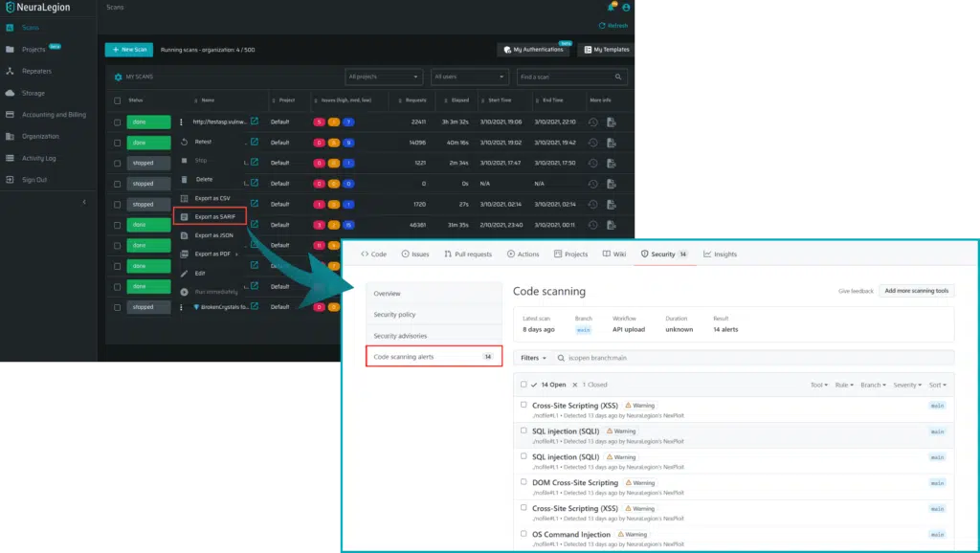Click the is:open branch:main search field

coord(753,358)
